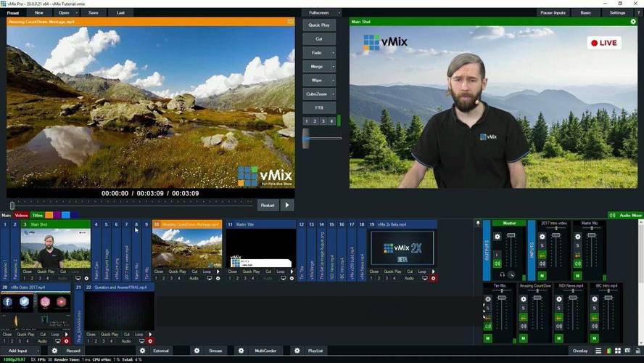
Task: Click the Record button
Action: click(73, 351)
